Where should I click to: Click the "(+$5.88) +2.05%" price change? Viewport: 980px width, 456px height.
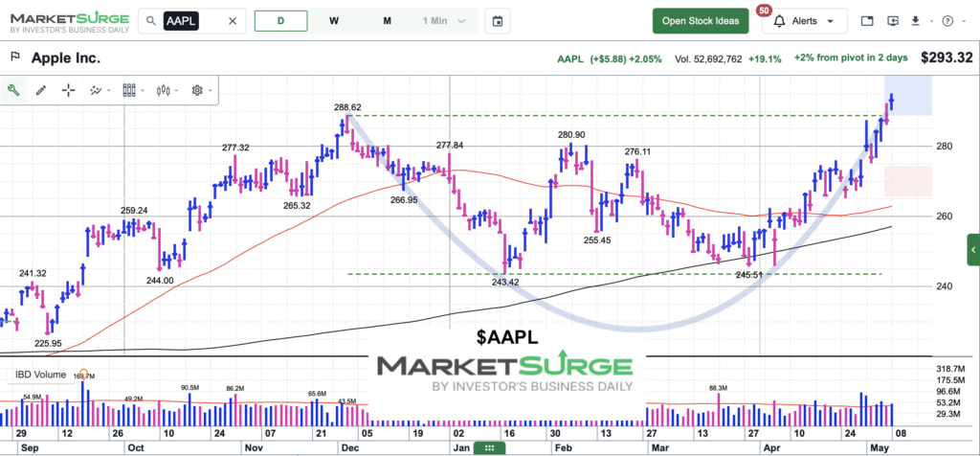click(628, 58)
